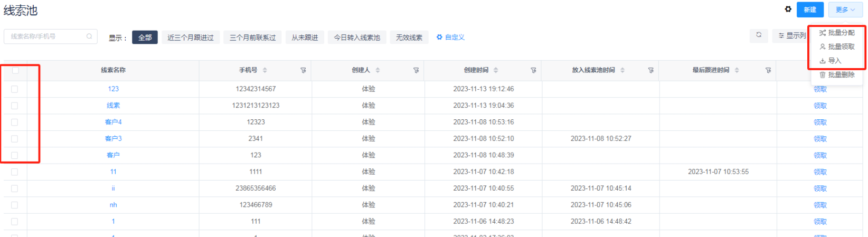
Task: Click the 创建时间 column filter icon
Action: pyautogui.click(x=533, y=70)
